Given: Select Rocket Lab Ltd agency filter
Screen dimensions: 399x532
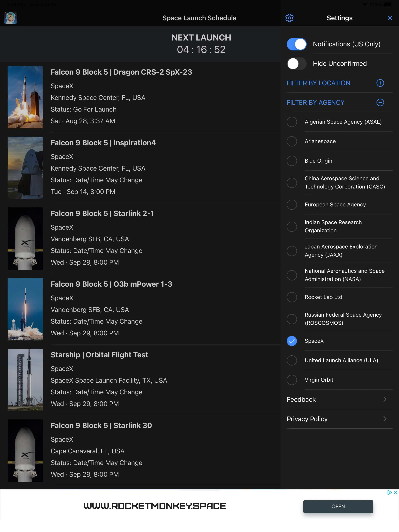Looking at the screenshot, I should click(x=292, y=297).
